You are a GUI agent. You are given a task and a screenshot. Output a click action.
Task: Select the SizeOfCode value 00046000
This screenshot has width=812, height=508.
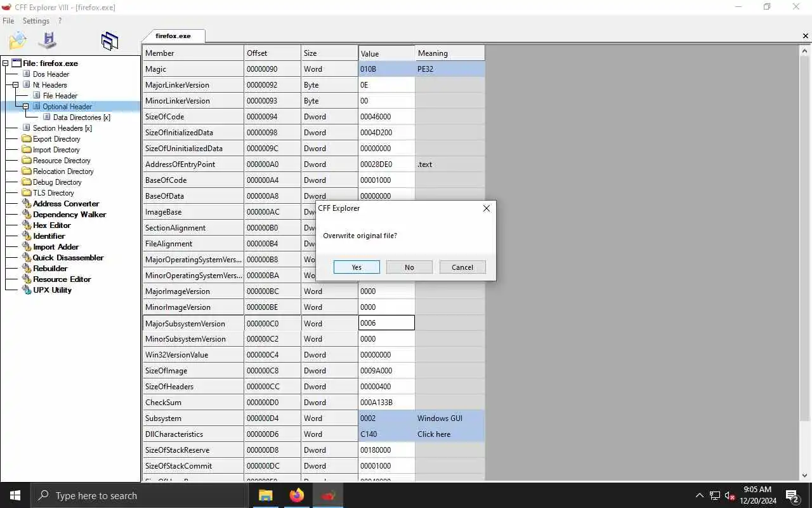pyautogui.click(x=386, y=117)
